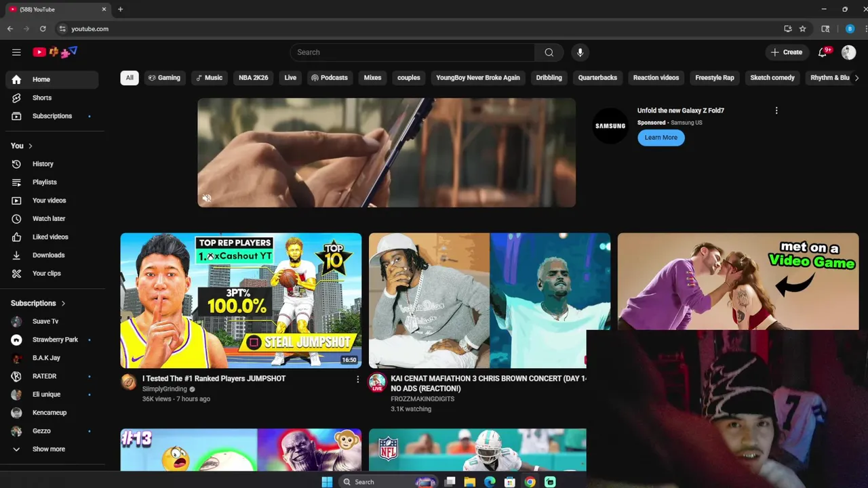Select the couples chip
Viewport: 868px width, 488px height.
click(409, 78)
